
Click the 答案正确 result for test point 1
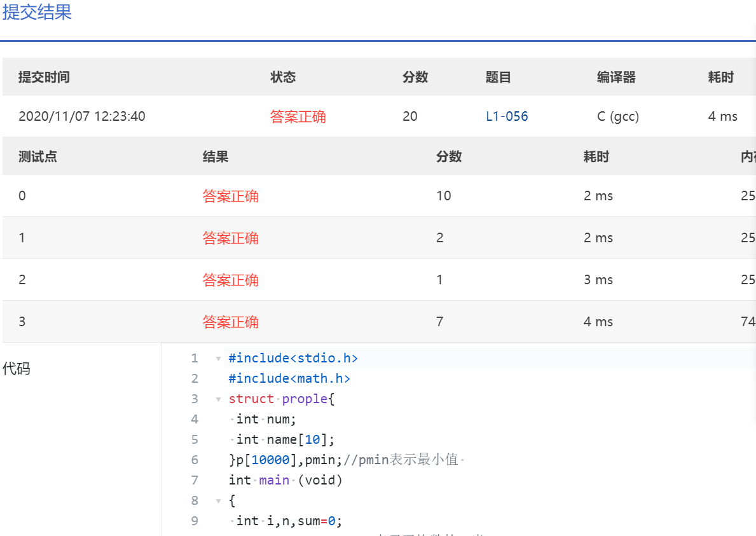(230, 238)
